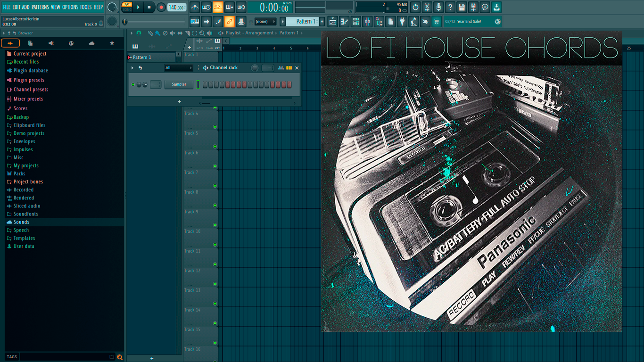Open the Playlist view icon
This screenshot has height=362, width=644.
tap(333, 21)
